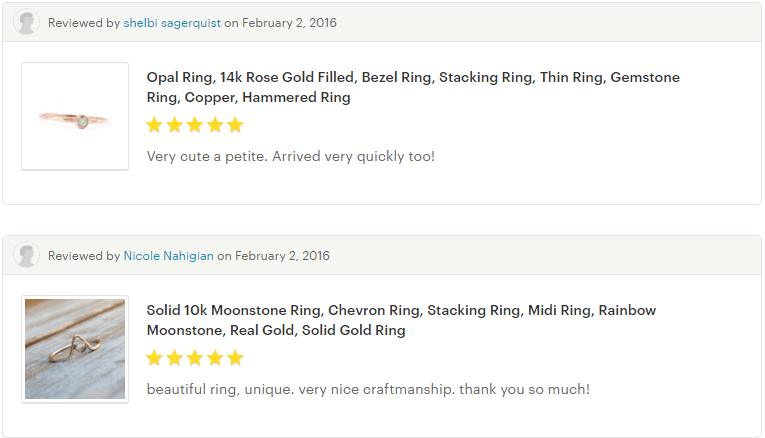Click the first star of Opal Ring review
This screenshot has height=438, width=765.
point(154,125)
